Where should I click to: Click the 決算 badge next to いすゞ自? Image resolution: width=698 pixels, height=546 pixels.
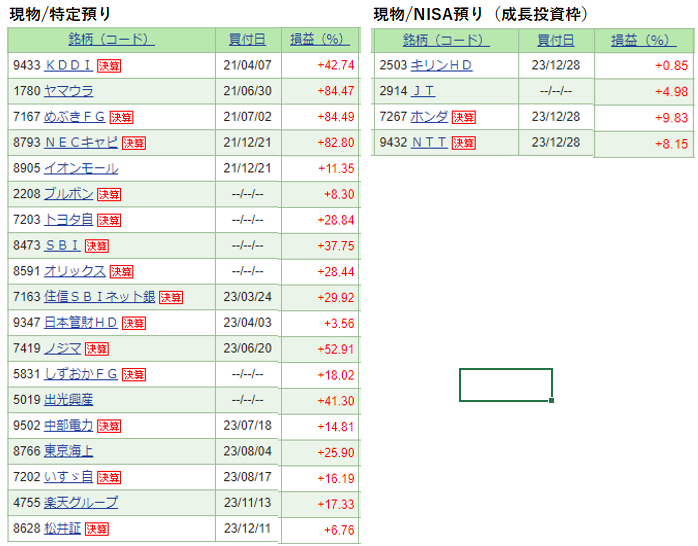109,478
